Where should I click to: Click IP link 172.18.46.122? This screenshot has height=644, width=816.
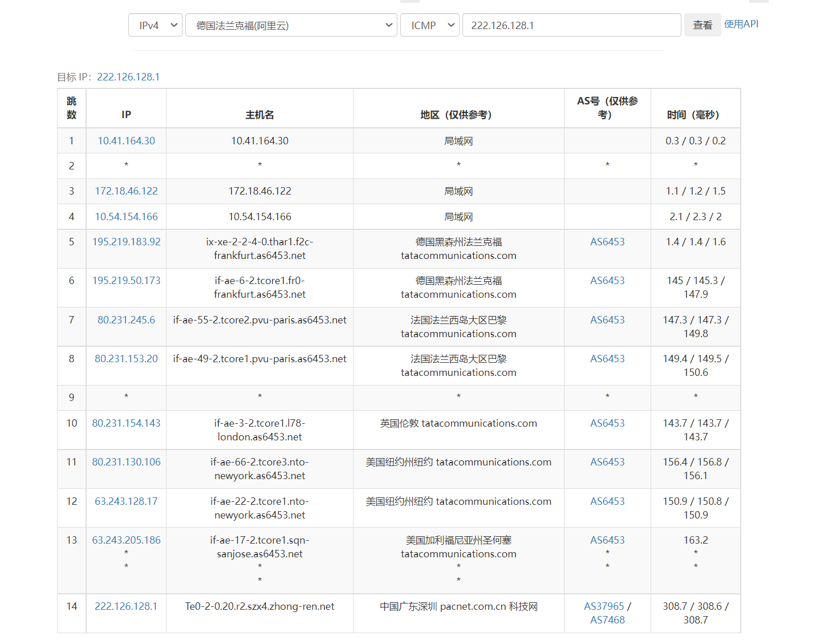pyautogui.click(x=126, y=191)
